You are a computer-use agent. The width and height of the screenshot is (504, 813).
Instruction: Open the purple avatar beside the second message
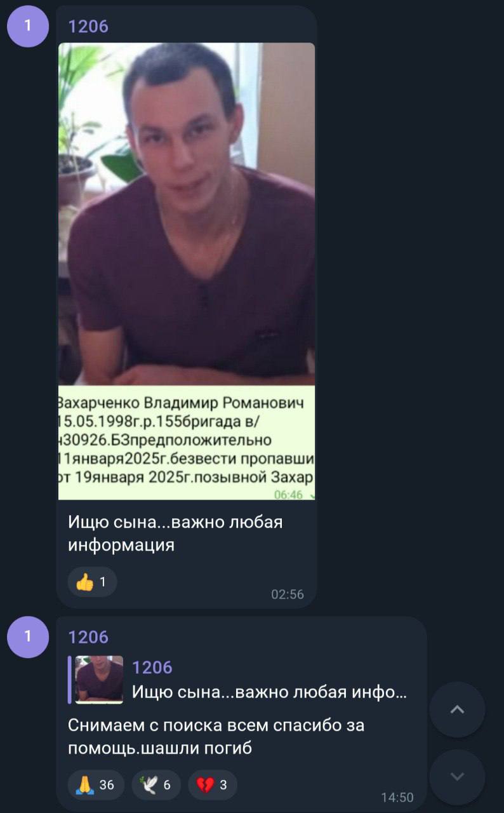[x=28, y=636]
